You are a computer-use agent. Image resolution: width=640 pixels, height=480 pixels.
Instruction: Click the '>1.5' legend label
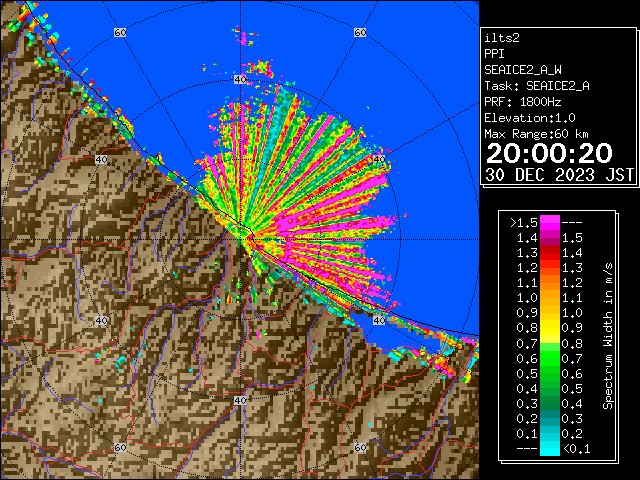pos(524,223)
